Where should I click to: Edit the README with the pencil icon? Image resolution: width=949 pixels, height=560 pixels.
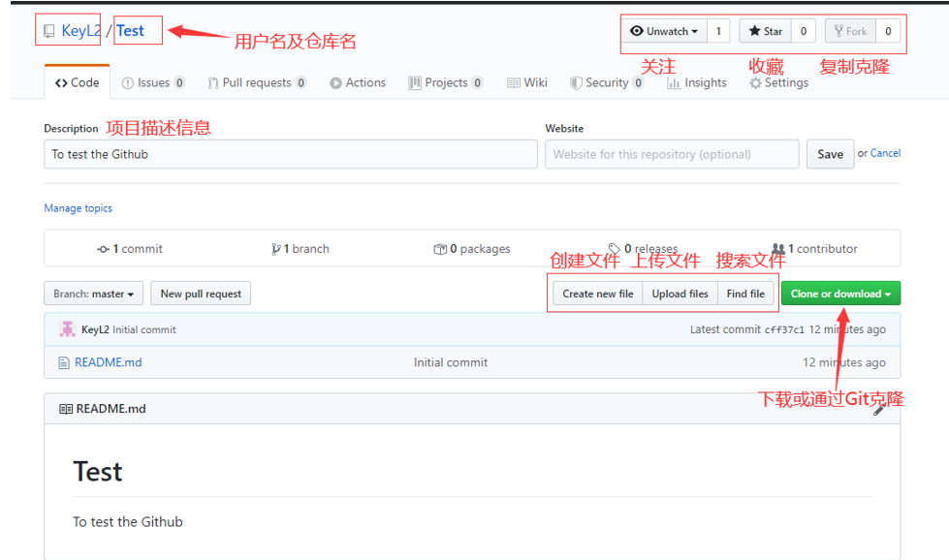pyautogui.click(x=879, y=410)
